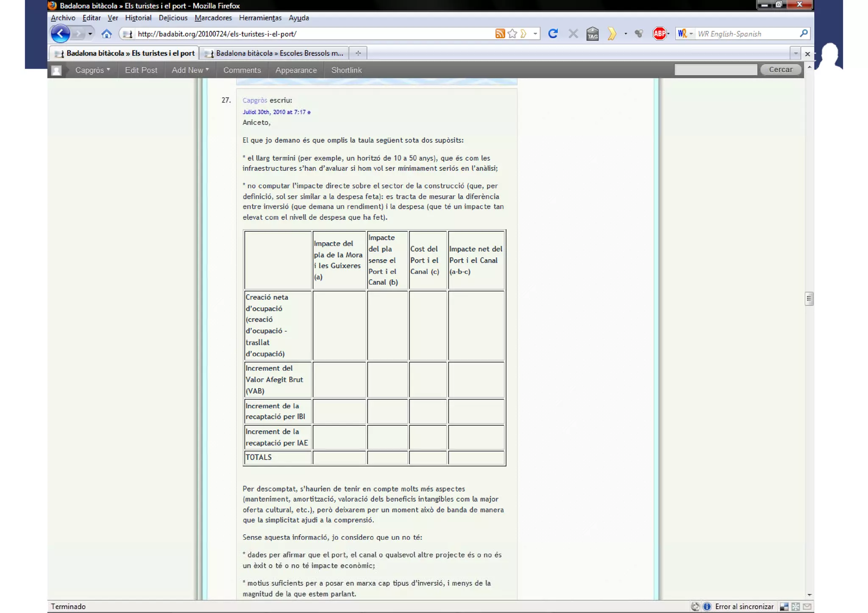Click the vertical scrollbar thumb

pyautogui.click(x=809, y=299)
